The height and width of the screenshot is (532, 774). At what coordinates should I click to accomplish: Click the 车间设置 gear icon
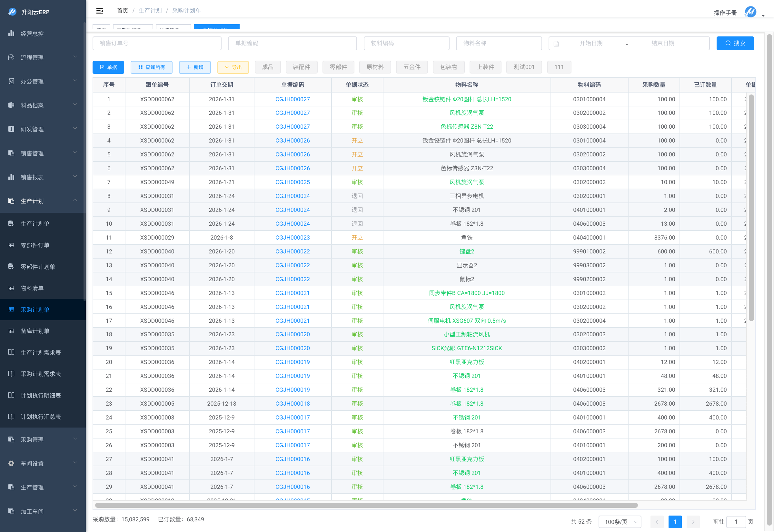point(11,463)
